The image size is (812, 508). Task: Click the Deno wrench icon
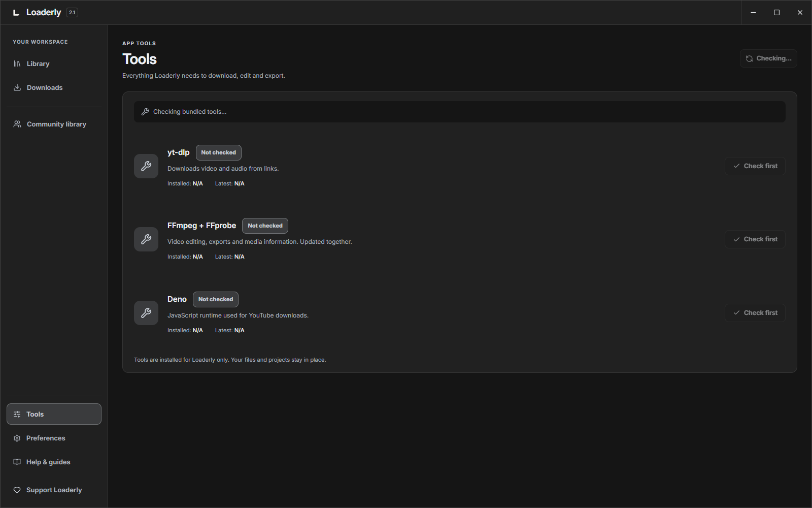click(146, 313)
